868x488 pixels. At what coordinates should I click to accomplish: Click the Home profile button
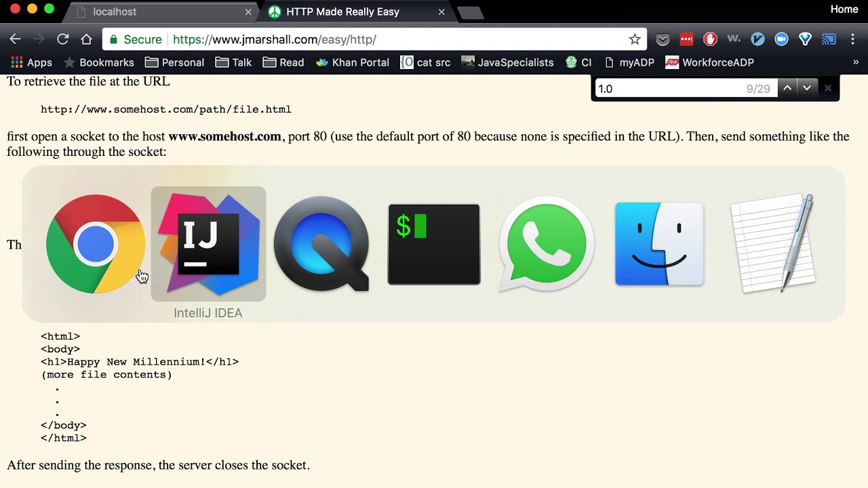pos(844,9)
